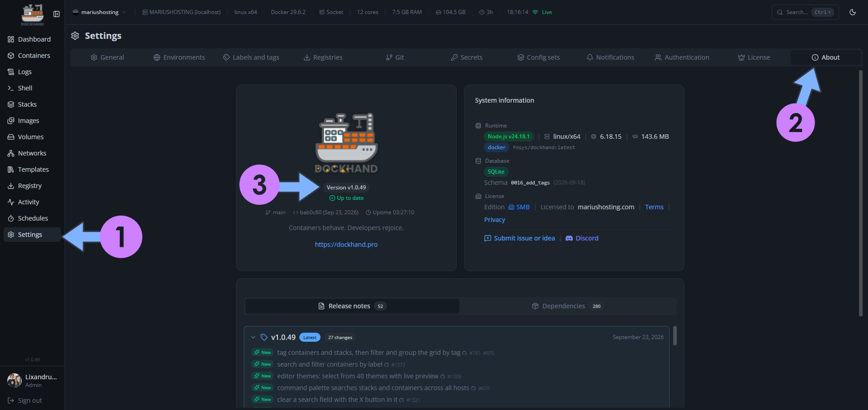
Task: Click the release notes list scrollbar
Action: click(x=675, y=336)
